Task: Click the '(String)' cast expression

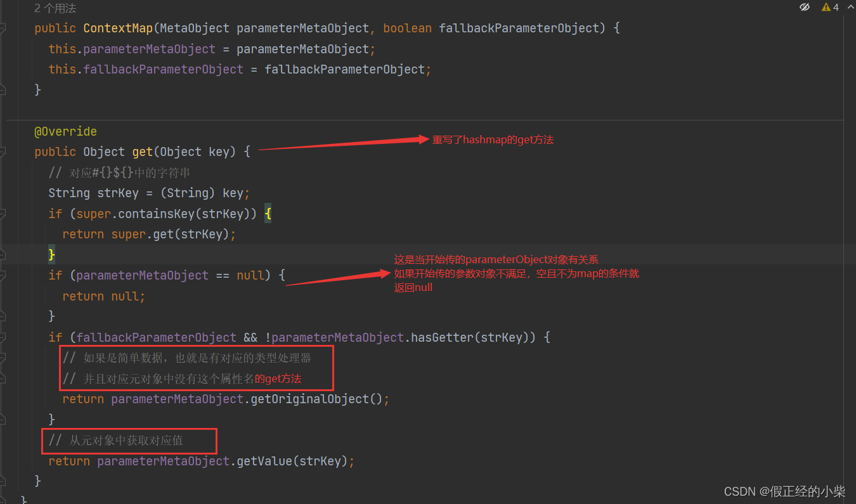Action: click(x=188, y=193)
